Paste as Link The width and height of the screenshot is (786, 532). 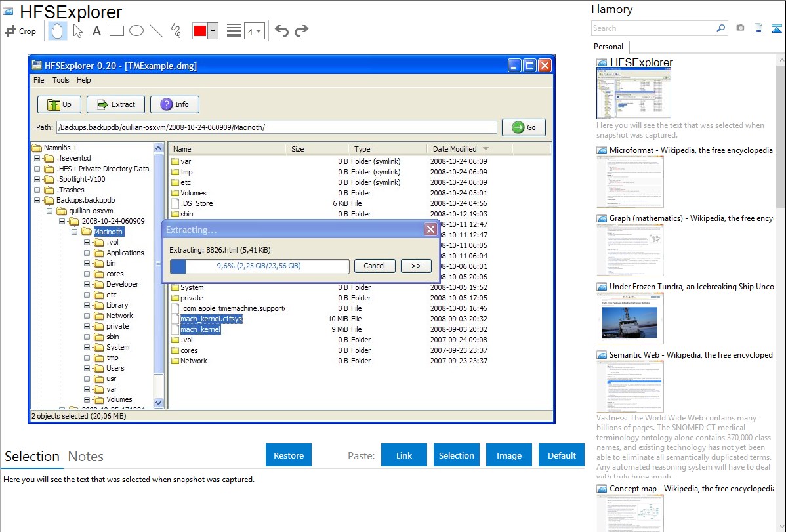tap(404, 455)
